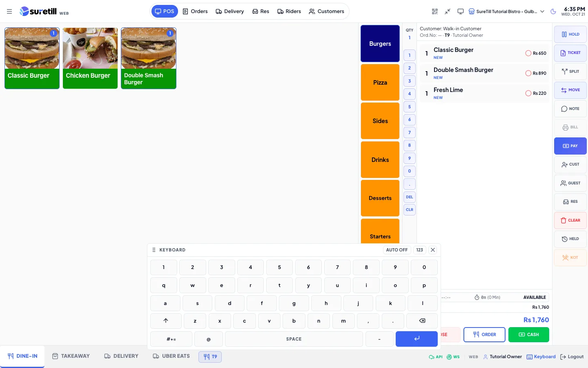588x368 pixels.
Task: Select the Drinks category
Action: point(380,159)
